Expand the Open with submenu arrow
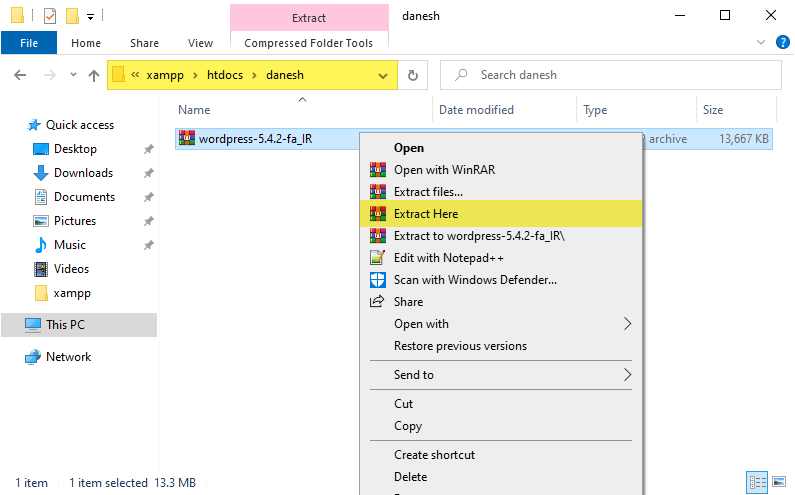 [627, 324]
